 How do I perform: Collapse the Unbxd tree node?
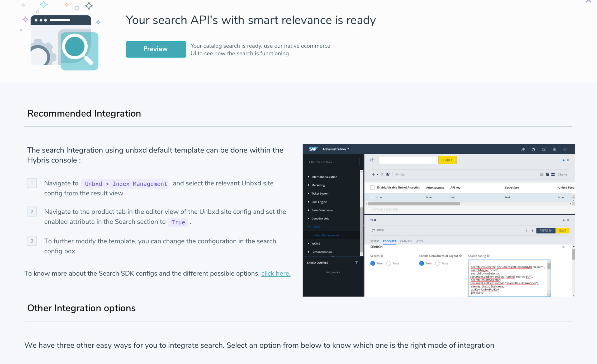click(309, 227)
